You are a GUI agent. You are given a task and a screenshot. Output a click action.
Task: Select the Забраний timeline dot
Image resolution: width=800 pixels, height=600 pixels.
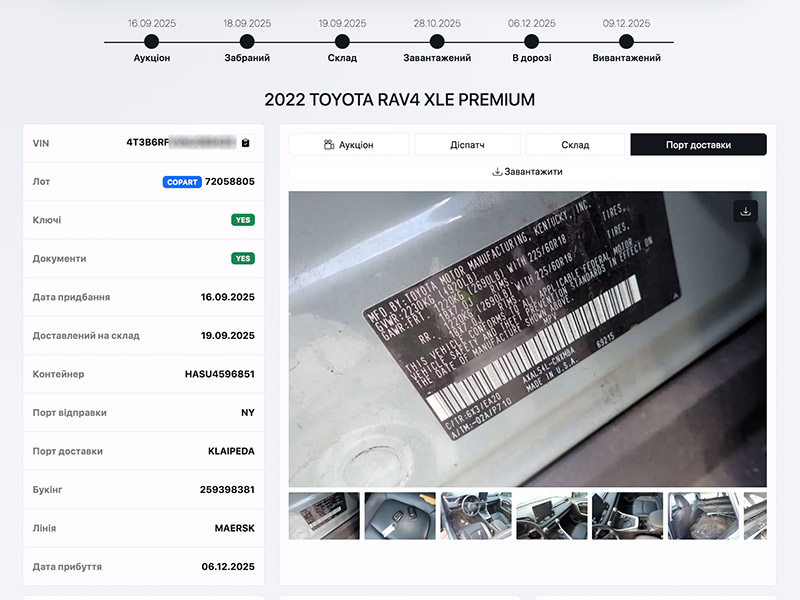click(247, 42)
